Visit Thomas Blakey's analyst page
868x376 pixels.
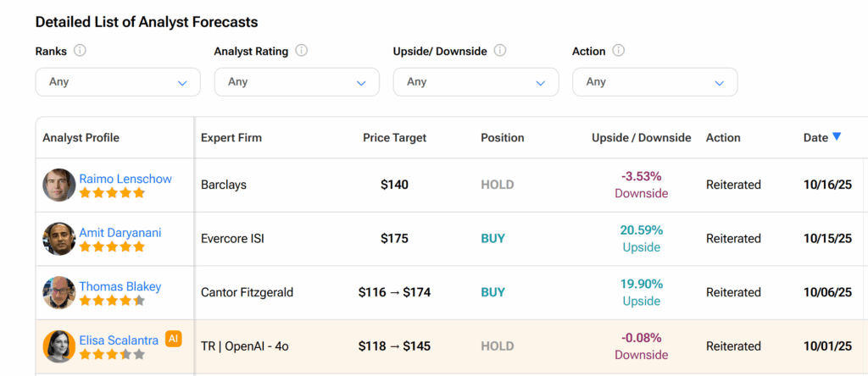[120, 286]
